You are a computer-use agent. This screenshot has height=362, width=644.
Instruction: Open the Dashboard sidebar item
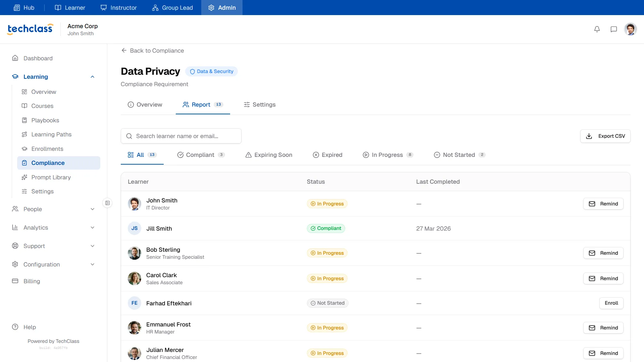[54, 58]
